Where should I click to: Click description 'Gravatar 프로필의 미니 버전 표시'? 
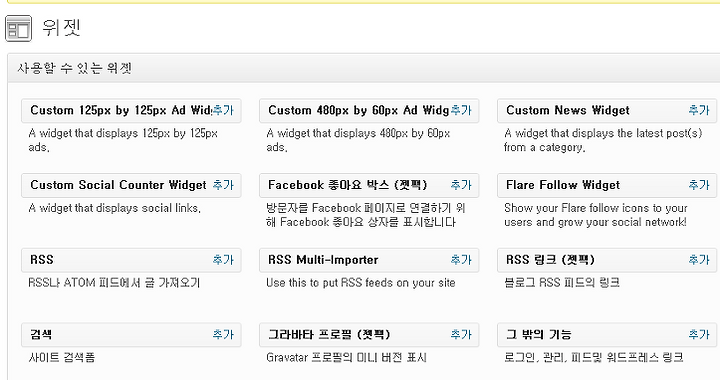347,358
